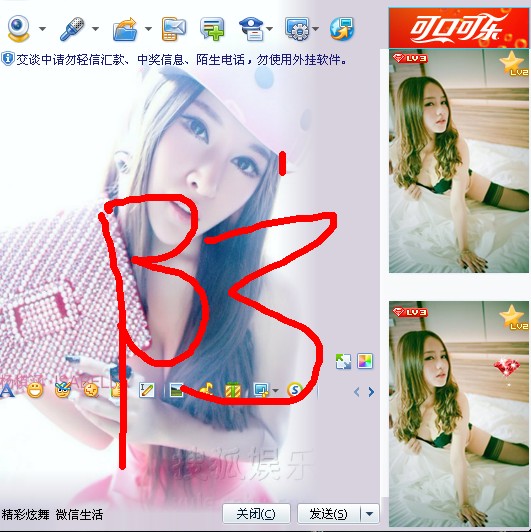Click the LV3 diamond badge on upper portrait
Screen dimensions: 531x532
pos(410,58)
